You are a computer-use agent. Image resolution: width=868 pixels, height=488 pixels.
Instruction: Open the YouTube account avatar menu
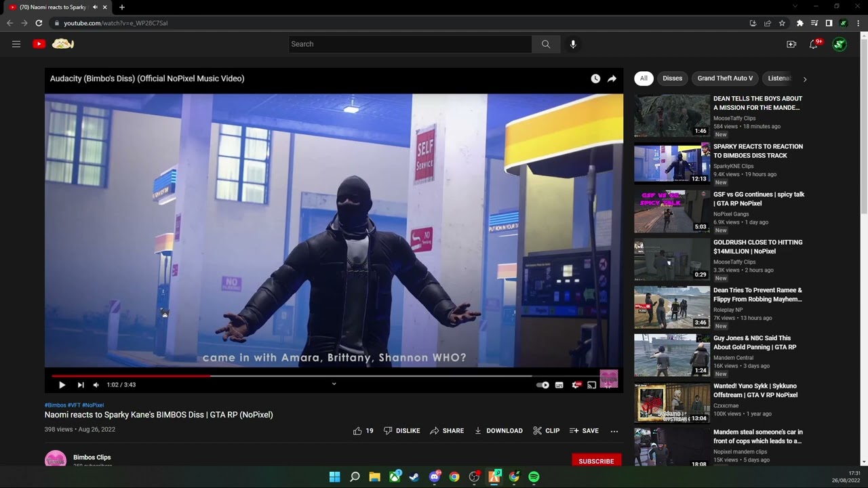point(840,44)
